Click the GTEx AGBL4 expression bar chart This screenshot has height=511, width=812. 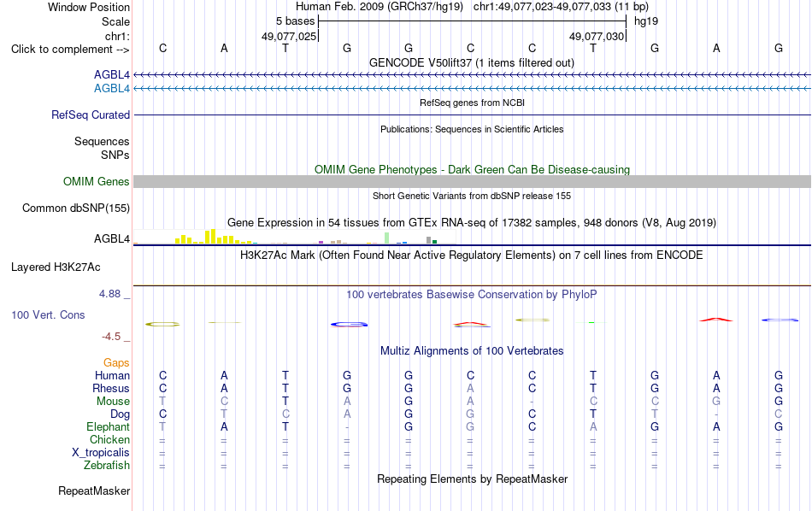pyautogui.click(x=295, y=238)
